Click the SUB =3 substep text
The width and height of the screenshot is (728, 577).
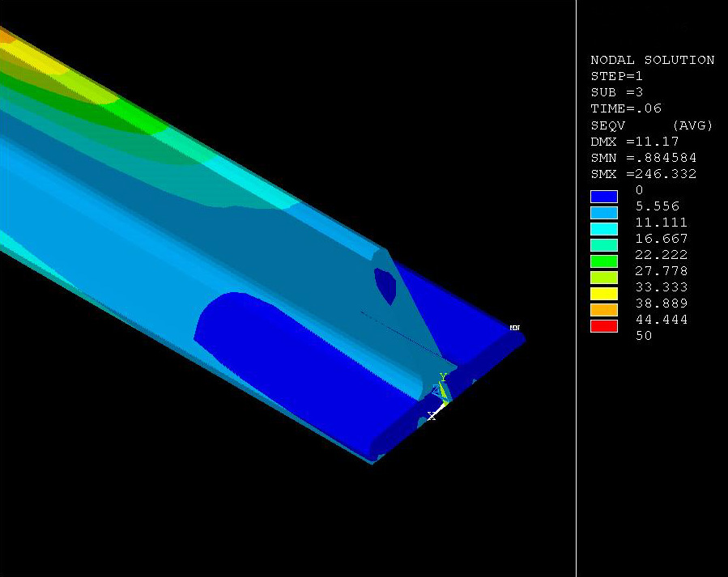[x=616, y=92]
